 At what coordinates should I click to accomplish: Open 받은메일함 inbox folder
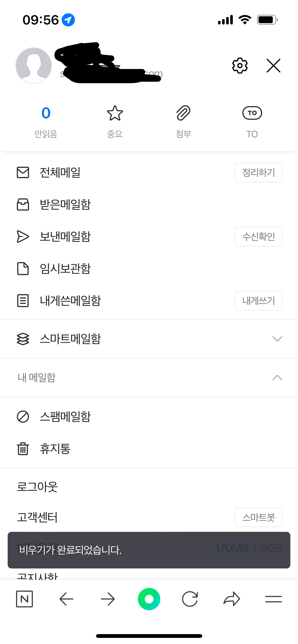(65, 204)
